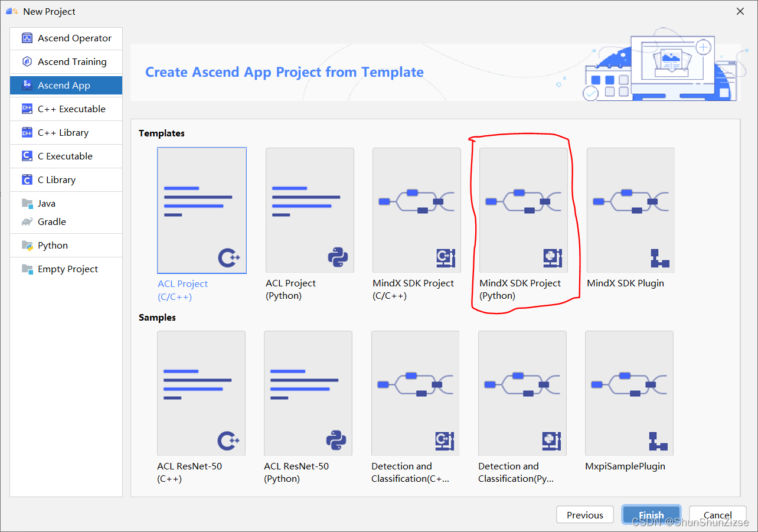Click the Samples section heading
This screenshot has width=758, height=532.
157,318
